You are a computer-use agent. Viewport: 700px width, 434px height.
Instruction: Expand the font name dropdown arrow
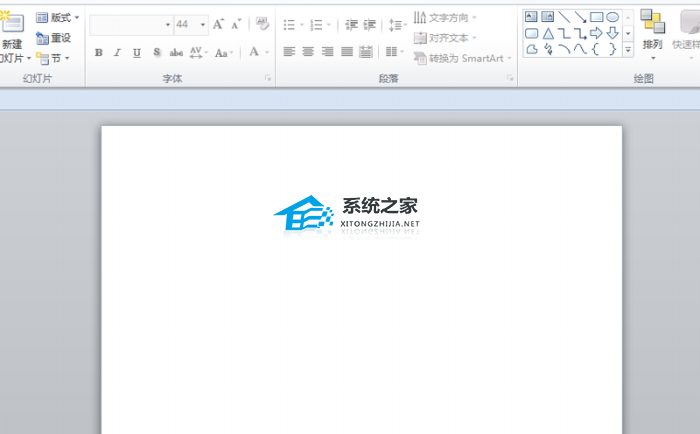tap(168, 25)
